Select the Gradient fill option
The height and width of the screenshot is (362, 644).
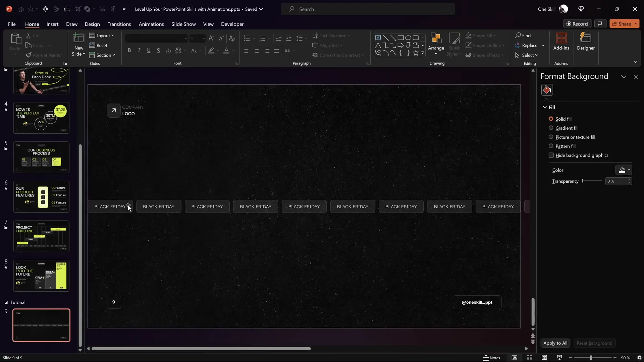tap(551, 128)
